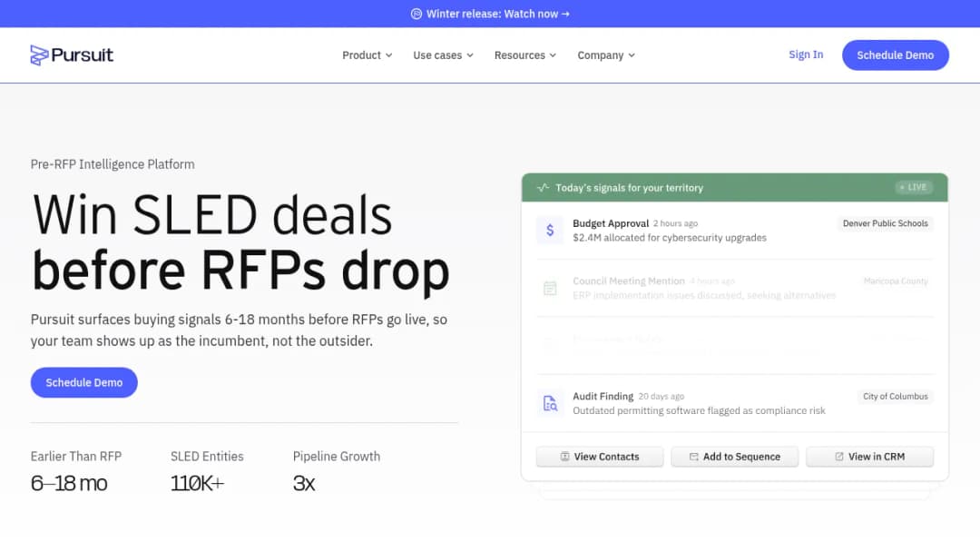
Task: Click the play icon in Winter release banner
Action: (416, 14)
